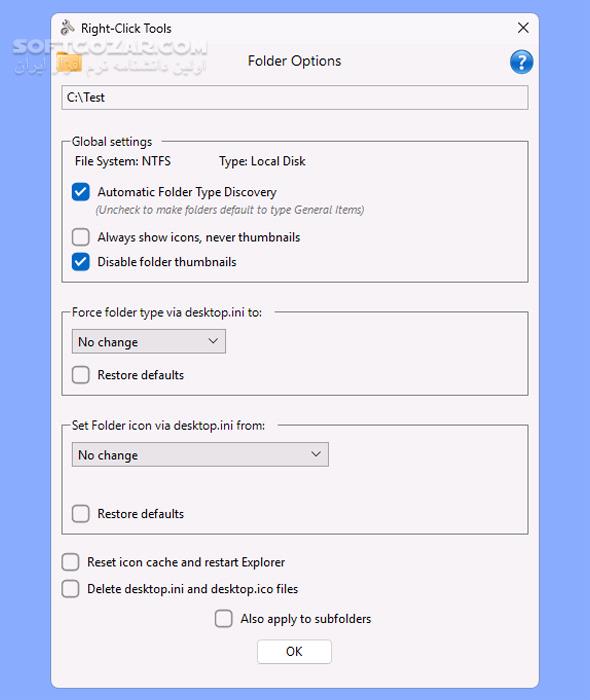The height and width of the screenshot is (700, 590).
Task: Confirm with the OK button
Action: [294, 651]
